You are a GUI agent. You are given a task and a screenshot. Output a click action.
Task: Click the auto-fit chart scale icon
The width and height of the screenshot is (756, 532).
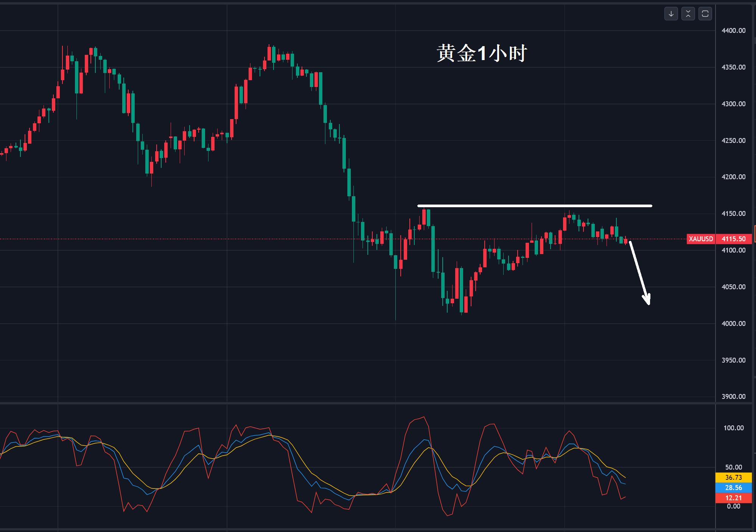tap(689, 14)
